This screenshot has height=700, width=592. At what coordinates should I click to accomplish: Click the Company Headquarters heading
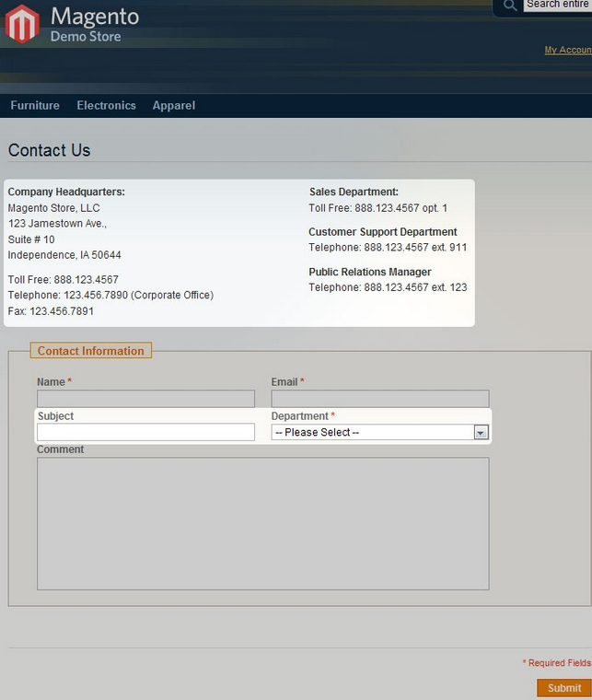66,192
